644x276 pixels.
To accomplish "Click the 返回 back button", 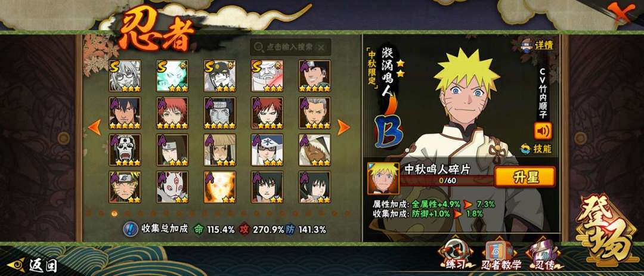I will (33, 265).
